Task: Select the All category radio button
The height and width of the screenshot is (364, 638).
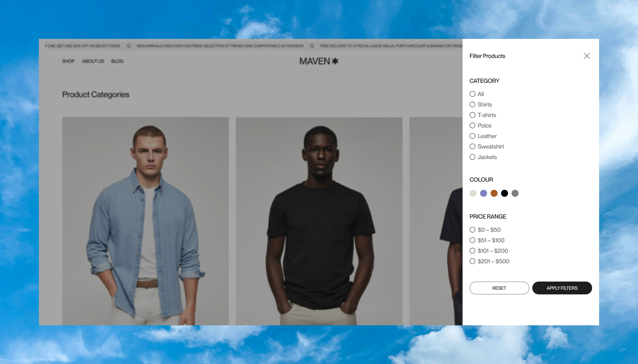Action: (x=472, y=94)
